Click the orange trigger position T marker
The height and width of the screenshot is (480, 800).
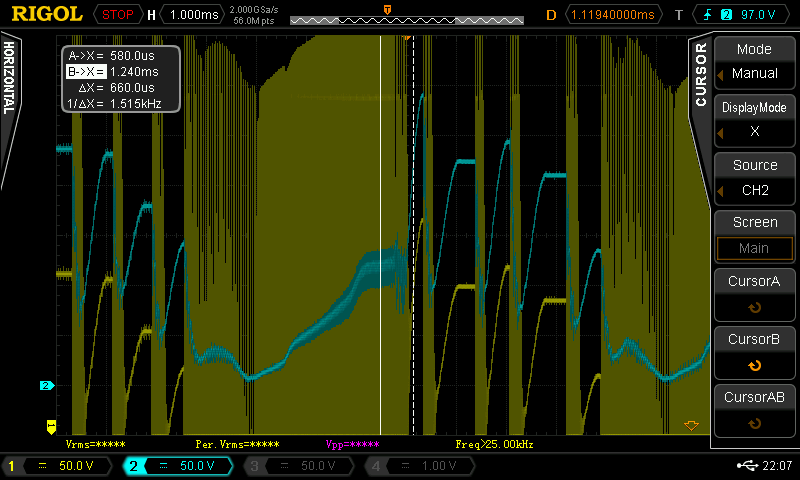click(387, 10)
